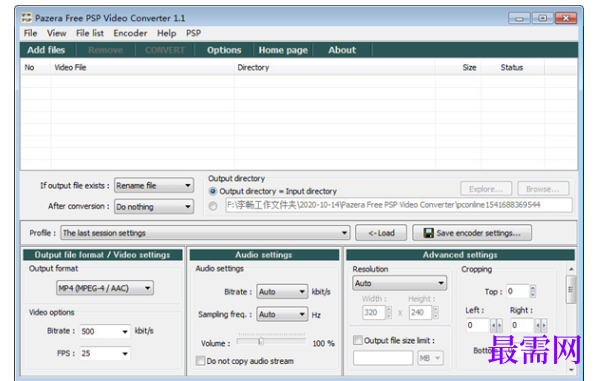The width and height of the screenshot is (600, 381).
Task: Click the Pazera app icon in title bar
Action: [x=26, y=18]
